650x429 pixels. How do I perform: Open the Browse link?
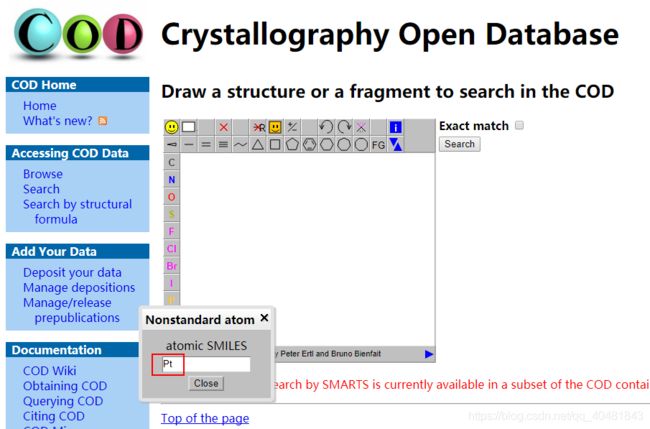tap(43, 174)
